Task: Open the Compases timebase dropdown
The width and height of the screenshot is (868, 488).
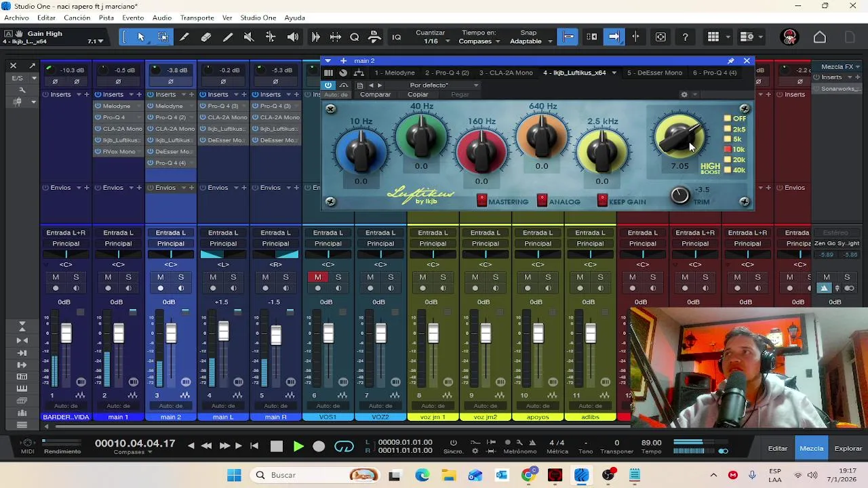Action: pos(479,41)
